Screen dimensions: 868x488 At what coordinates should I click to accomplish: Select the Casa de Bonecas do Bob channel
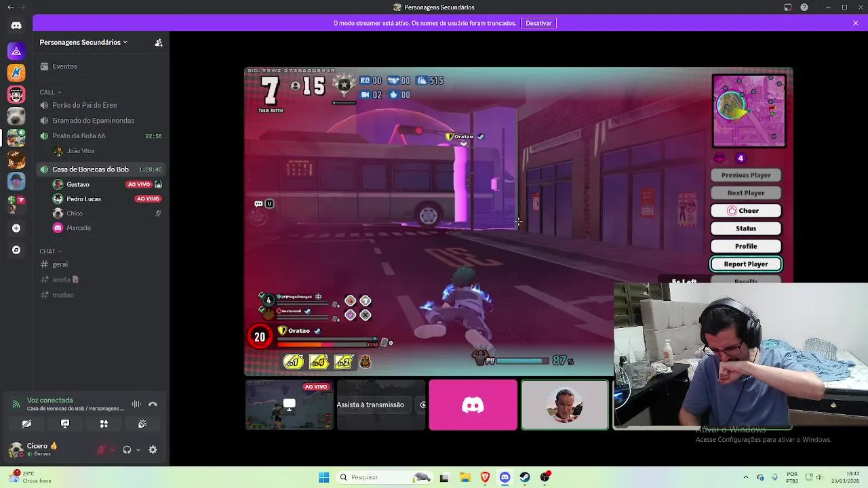[x=100, y=169]
